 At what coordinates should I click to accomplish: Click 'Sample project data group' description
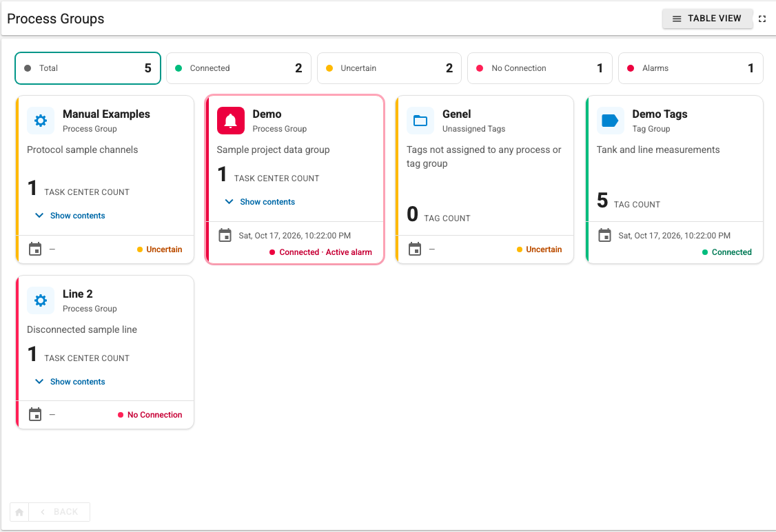pyautogui.click(x=273, y=150)
